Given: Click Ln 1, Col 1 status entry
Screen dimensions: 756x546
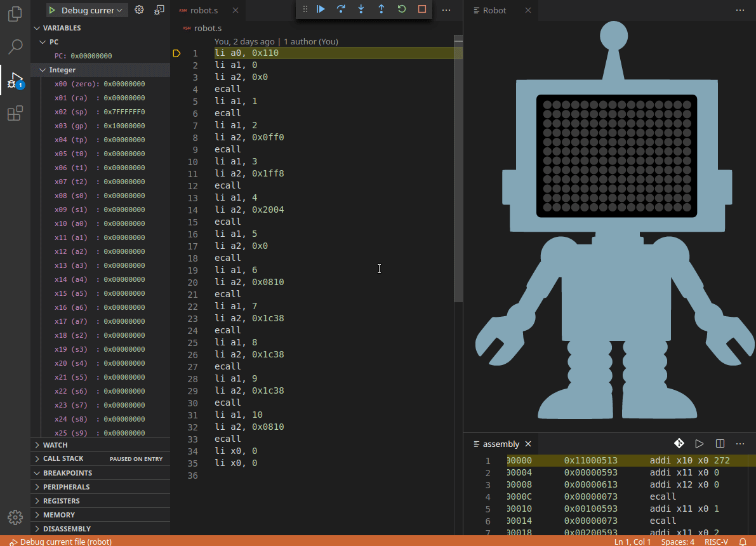Looking at the screenshot, I should point(632,542).
